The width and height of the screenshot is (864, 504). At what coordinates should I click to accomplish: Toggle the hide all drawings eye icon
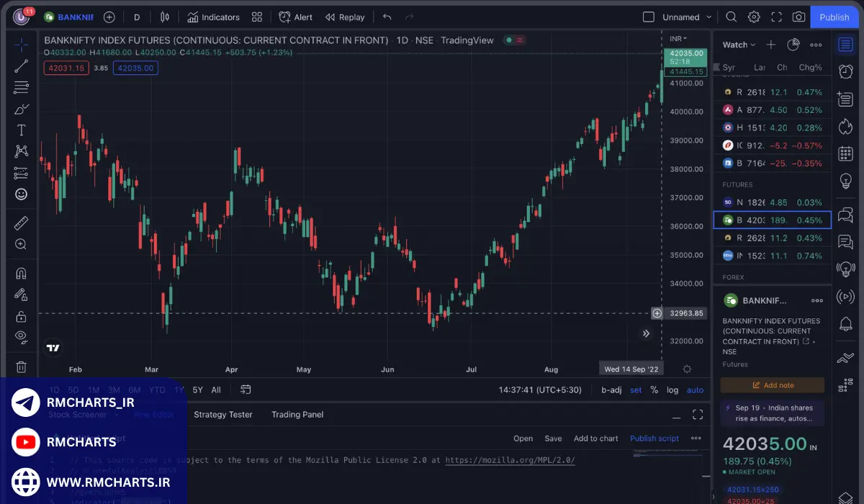pos(21,336)
